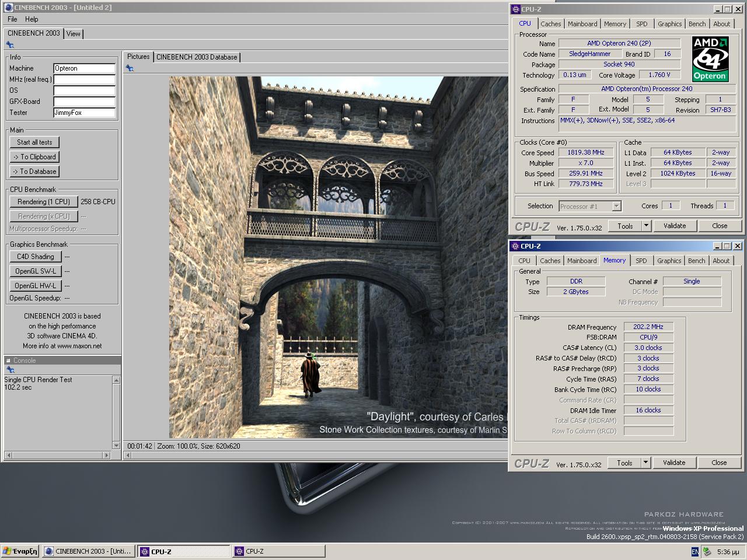Click Tools button in lower CPU-Z window
The width and height of the screenshot is (747, 560).
pos(624,463)
